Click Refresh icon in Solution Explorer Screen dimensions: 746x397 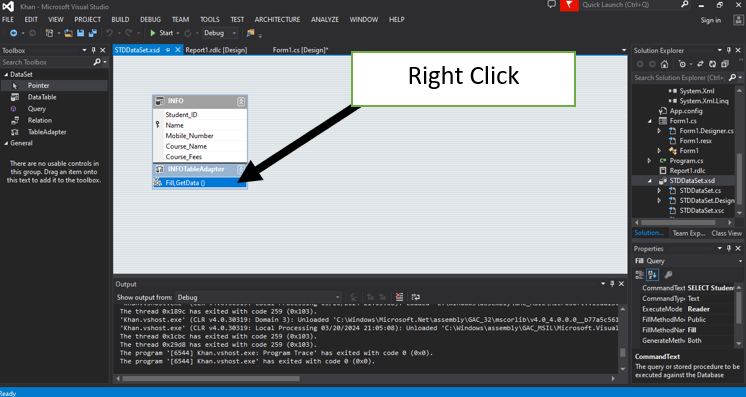(712, 64)
